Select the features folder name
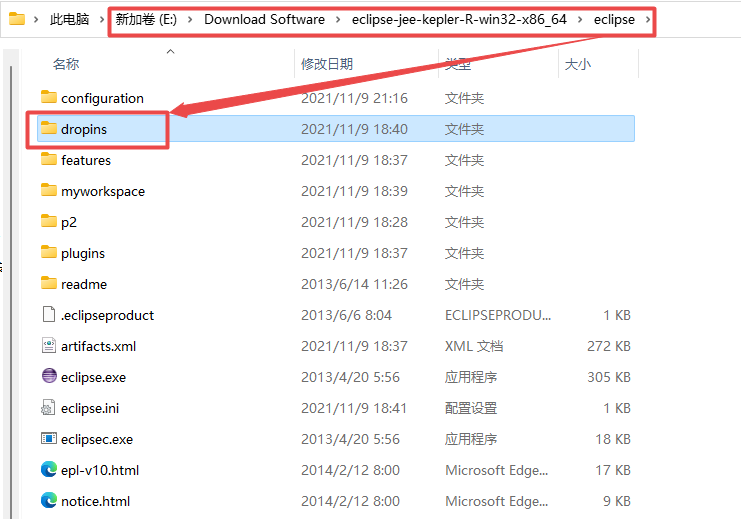 click(x=86, y=160)
